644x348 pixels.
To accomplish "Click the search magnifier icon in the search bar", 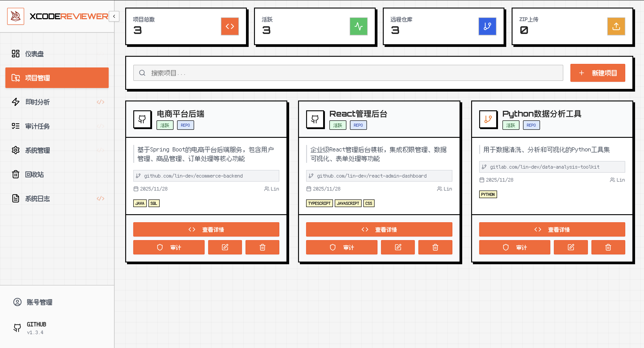I will (142, 73).
